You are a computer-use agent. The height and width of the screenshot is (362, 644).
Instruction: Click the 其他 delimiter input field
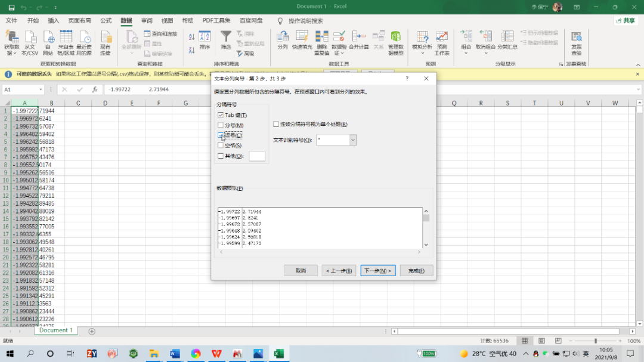pyautogui.click(x=256, y=156)
